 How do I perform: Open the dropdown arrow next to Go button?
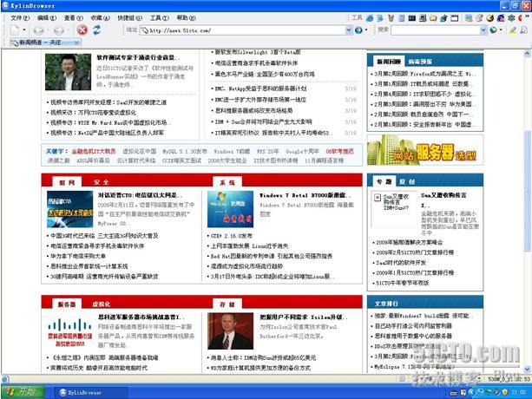(x=366, y=30)
